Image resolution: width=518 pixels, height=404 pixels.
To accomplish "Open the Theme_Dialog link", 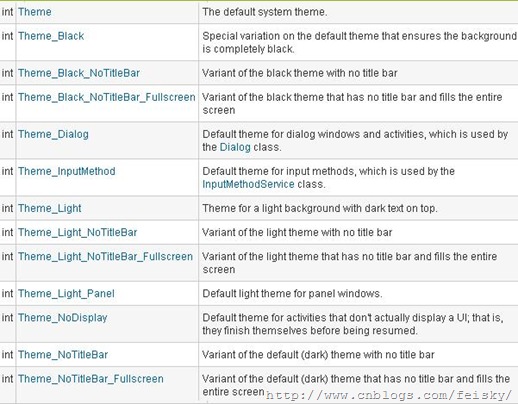I will (x=53, y=134).
